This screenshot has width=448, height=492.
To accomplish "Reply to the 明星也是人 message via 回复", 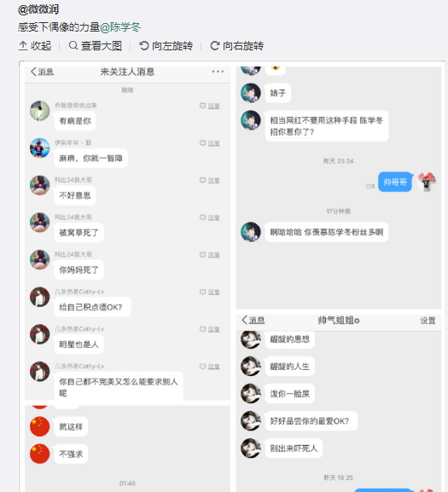I will [210, 329].
